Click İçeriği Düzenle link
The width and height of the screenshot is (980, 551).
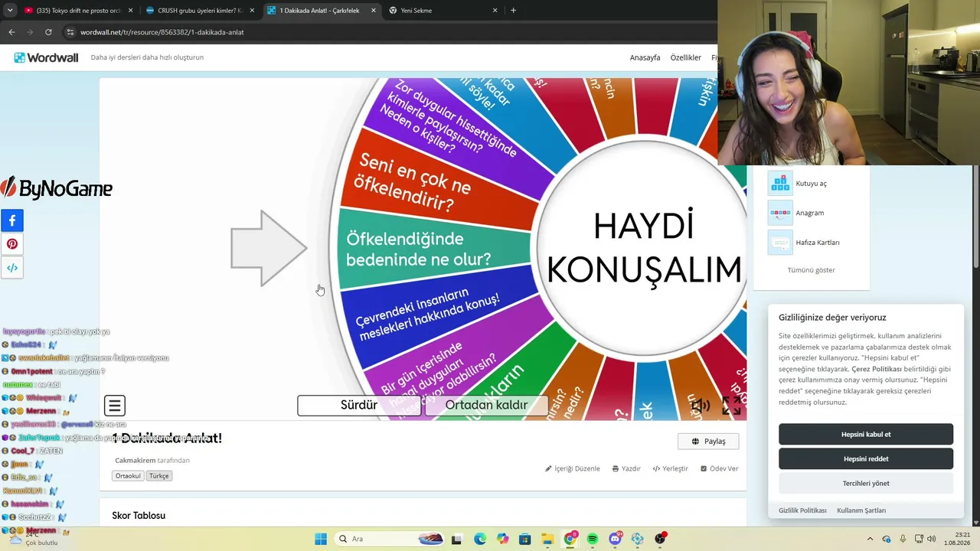point(573,468)
